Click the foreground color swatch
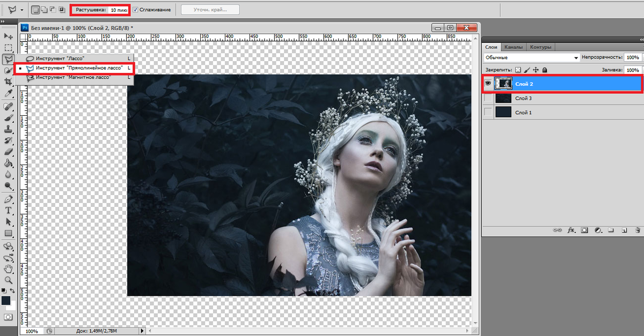644x336 pixels. [x=6, y=301]
